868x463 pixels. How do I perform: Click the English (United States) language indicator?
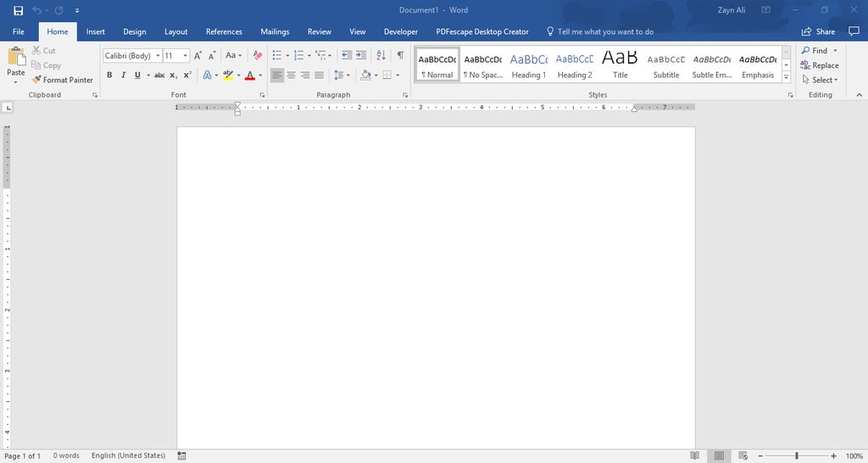tap(129, 455)
